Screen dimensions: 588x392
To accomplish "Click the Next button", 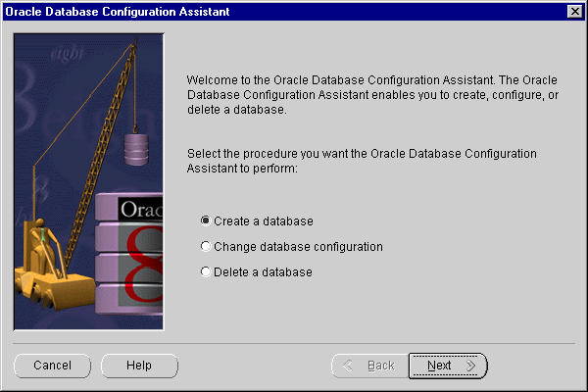I will pos(448,366).
